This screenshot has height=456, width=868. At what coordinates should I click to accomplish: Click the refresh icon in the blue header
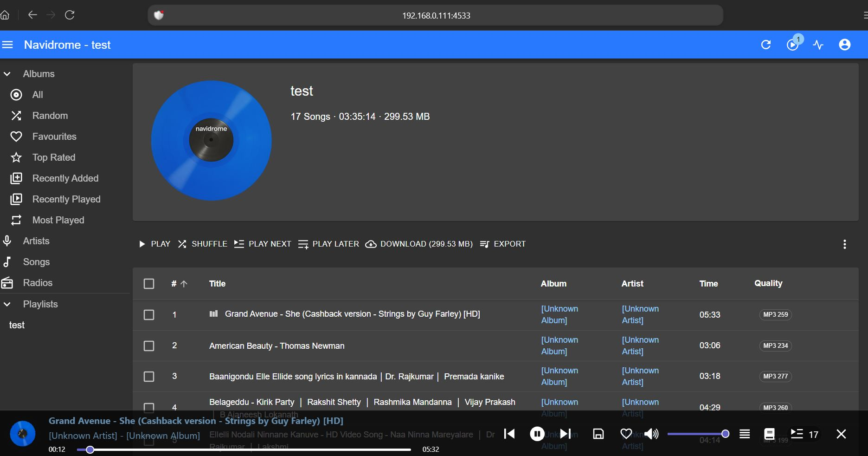coord(766,45)
